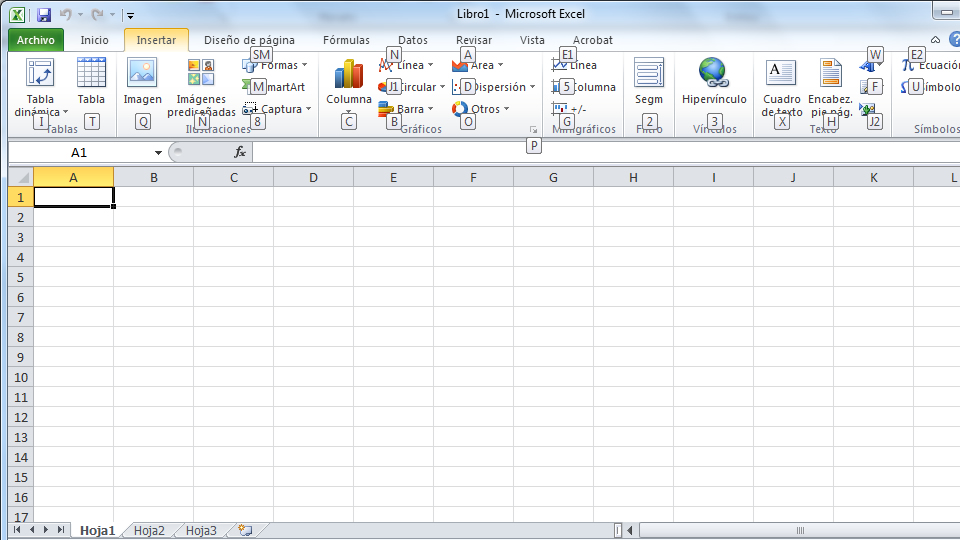Select the Hoja2 sheet tab
Viewport: 960px width, 540px height.
tap(149, 530)
